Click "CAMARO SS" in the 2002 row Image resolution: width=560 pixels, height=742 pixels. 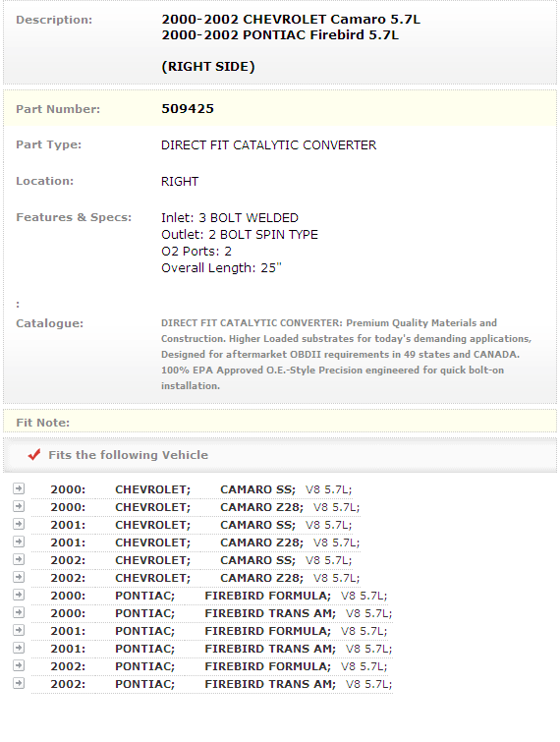pyautogui.click(x=257, y=560)
